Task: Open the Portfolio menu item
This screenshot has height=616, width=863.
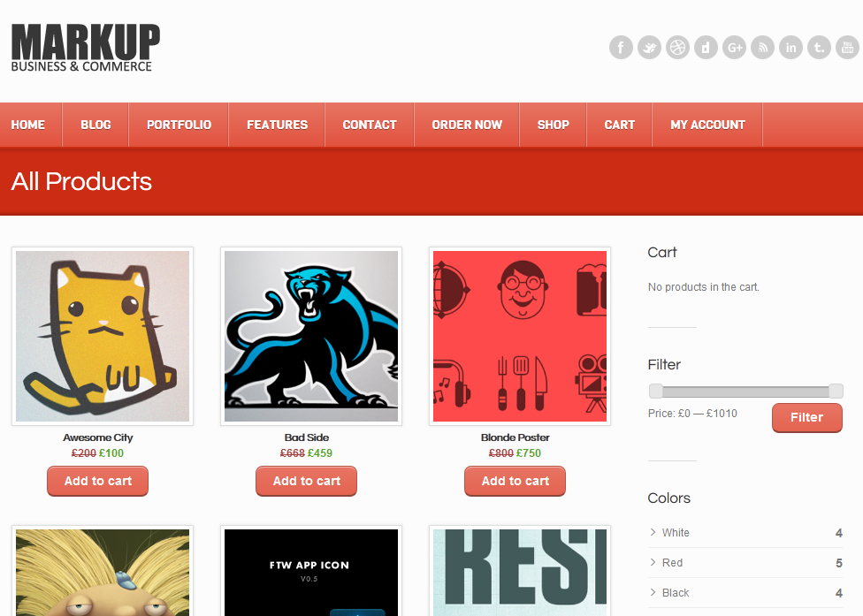Action: click(179, 125)
